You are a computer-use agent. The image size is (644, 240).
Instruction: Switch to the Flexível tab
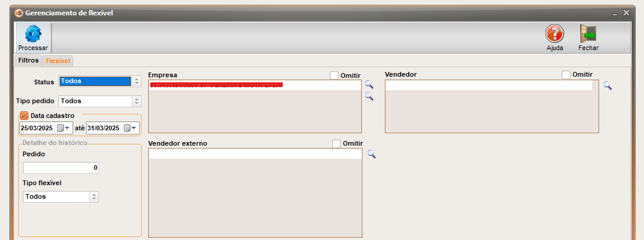58,61
